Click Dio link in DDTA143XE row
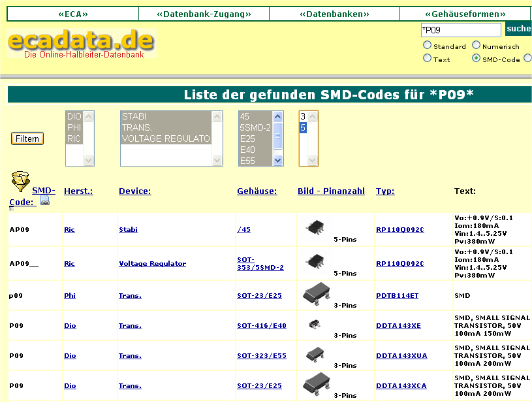 [x=70, y=326]
